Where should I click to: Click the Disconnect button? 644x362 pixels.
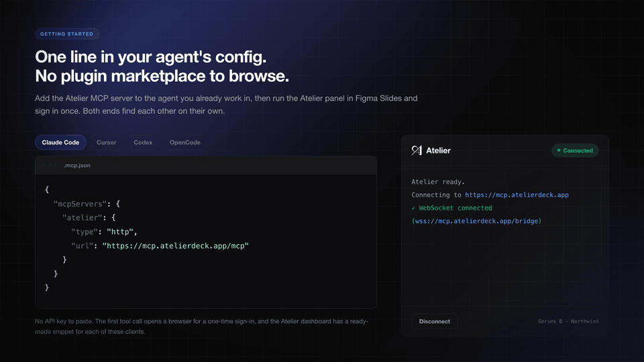click(435, 321)
